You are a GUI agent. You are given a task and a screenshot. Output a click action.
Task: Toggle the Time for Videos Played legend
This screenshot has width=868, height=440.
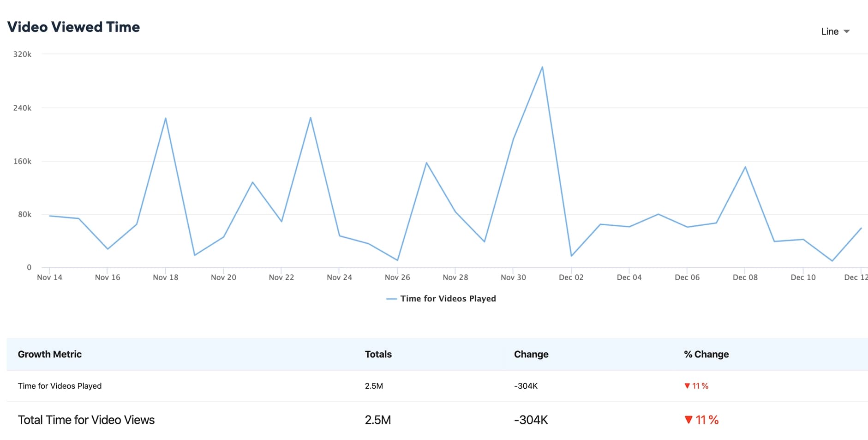pos(441,299)
